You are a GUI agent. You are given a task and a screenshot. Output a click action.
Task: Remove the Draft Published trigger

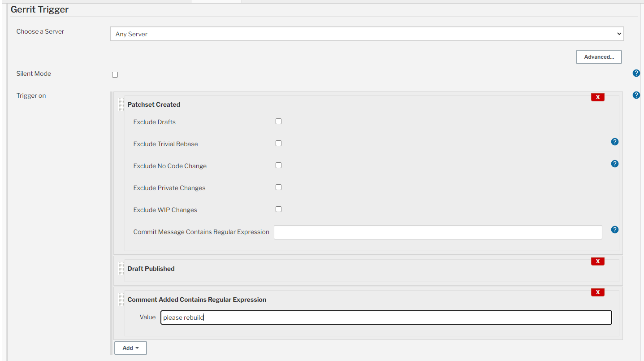(x=598, y=261)
